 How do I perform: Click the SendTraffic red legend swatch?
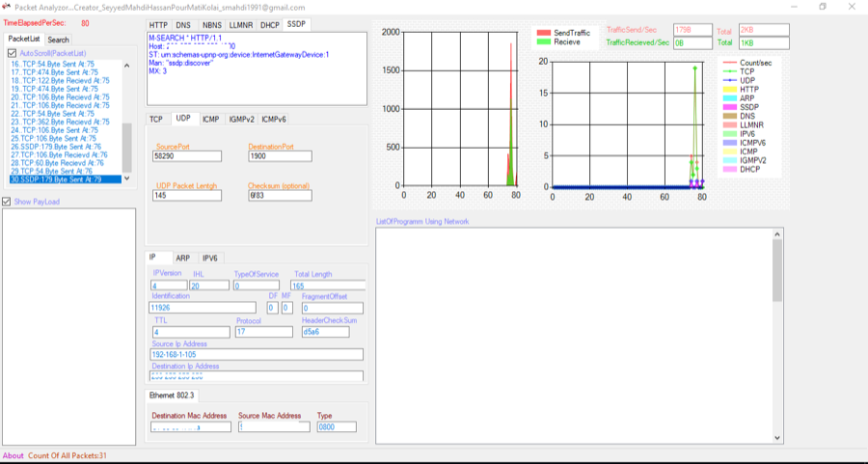coord(544,33)
